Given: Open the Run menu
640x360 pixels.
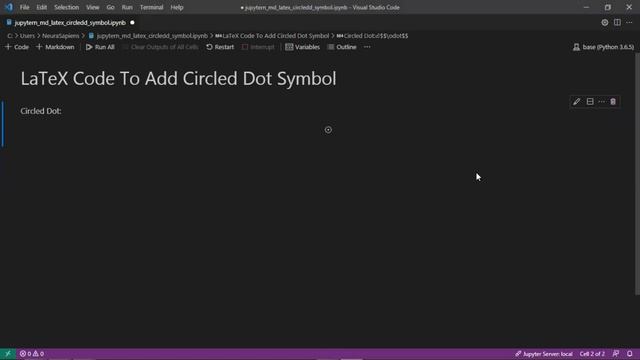Looking at the screenshot, I should [x=127, y=7].
